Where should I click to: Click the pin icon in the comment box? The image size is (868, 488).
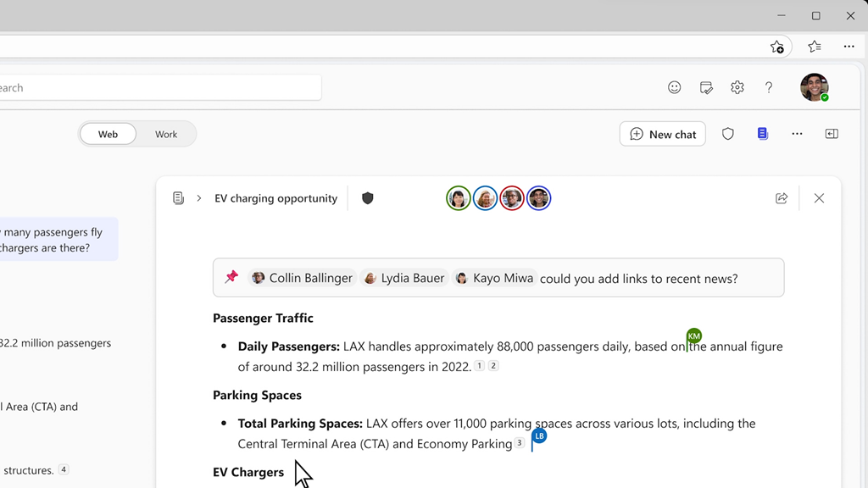(x=231, y=277)
